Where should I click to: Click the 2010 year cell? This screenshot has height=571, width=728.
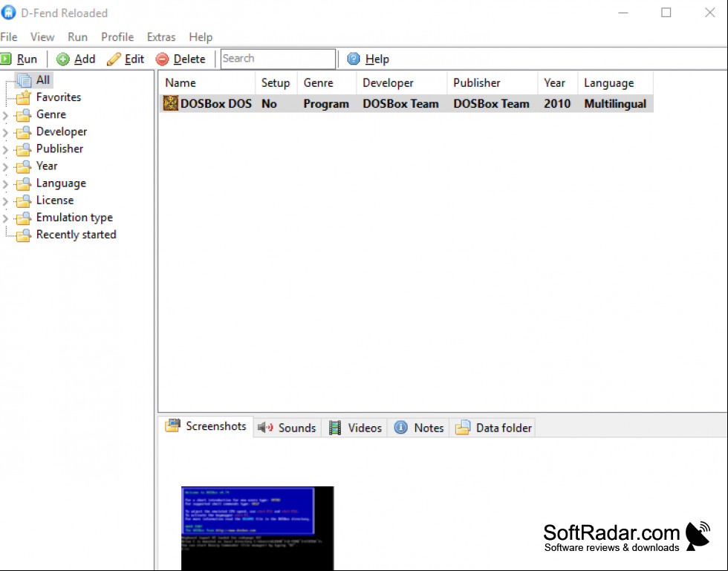coord(557,103)
